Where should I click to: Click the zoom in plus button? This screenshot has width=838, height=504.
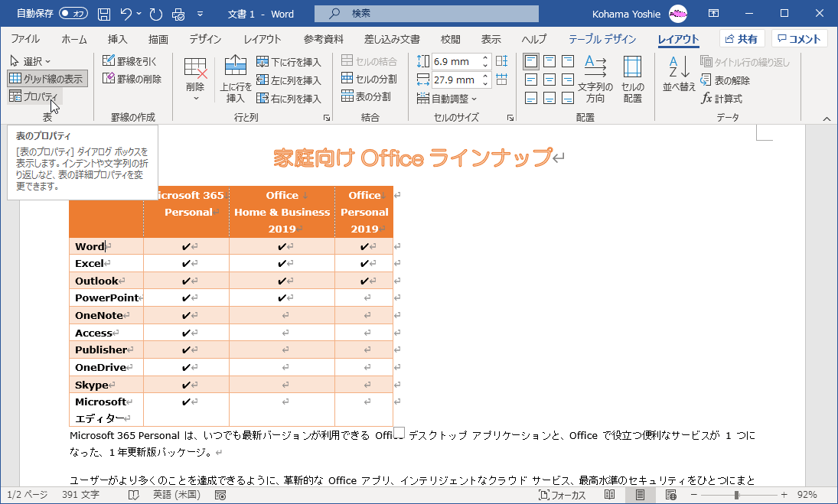[784, 495]
